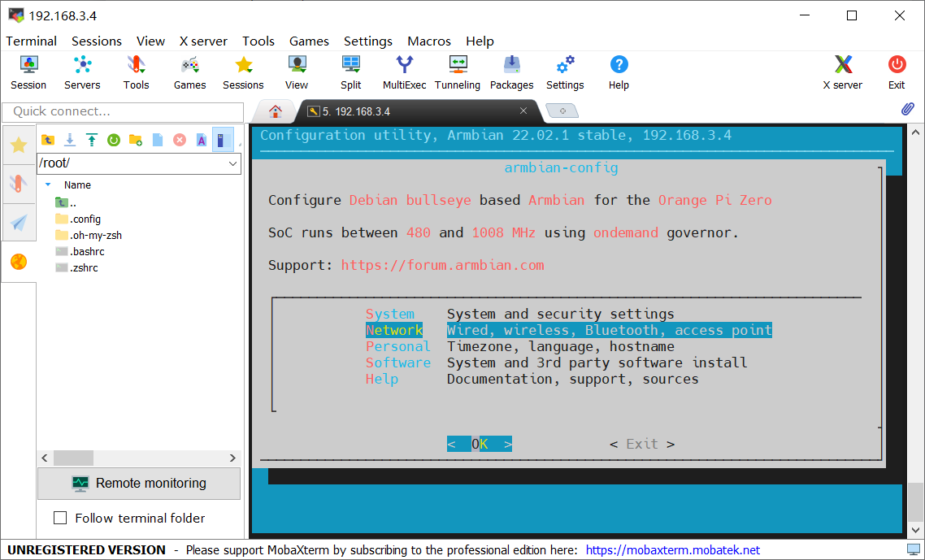Select the '..' parent directory entry
925x560 pixels.
[x=66, y=202]
